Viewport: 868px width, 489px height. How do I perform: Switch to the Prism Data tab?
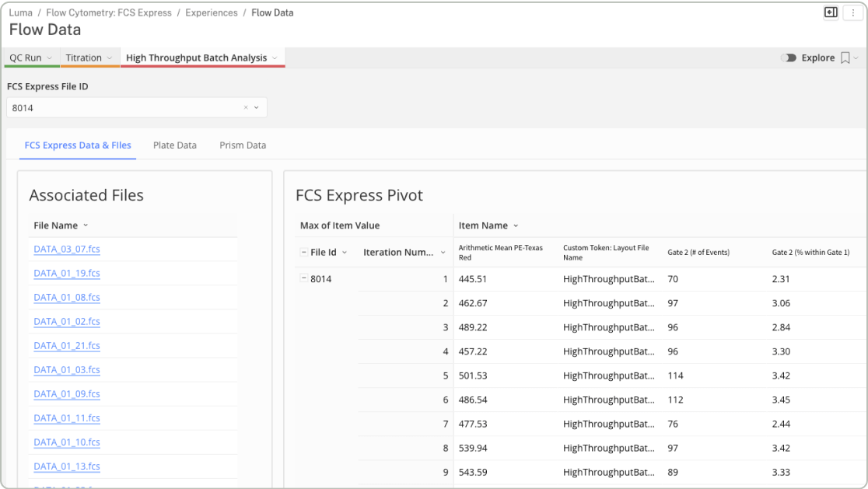click(x=243, y=145)
